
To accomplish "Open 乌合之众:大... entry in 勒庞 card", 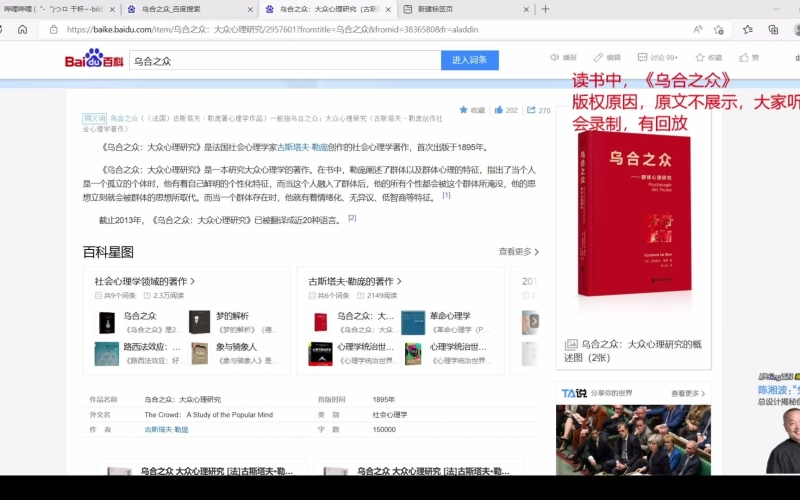I will click(365, 316).
